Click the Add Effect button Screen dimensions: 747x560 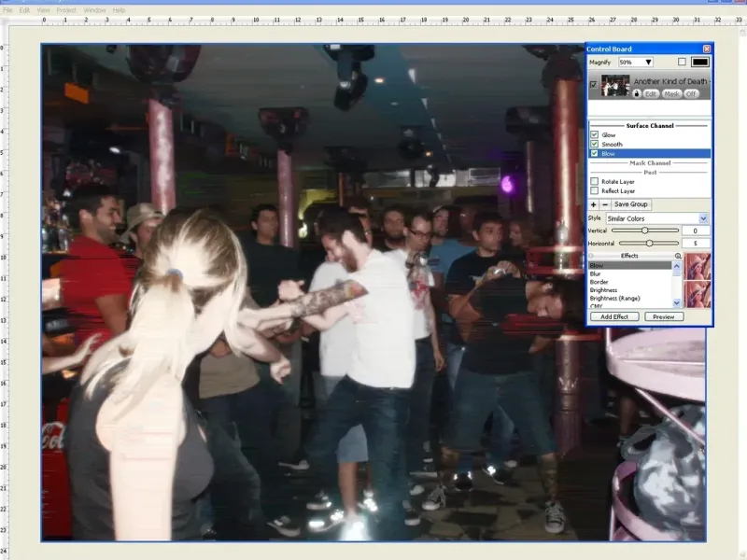tap(613, 317)
